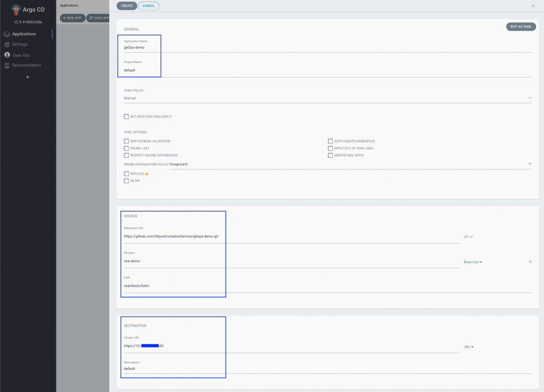Open Documentation book icon
The image size is (544, 392).
[7, 65]
